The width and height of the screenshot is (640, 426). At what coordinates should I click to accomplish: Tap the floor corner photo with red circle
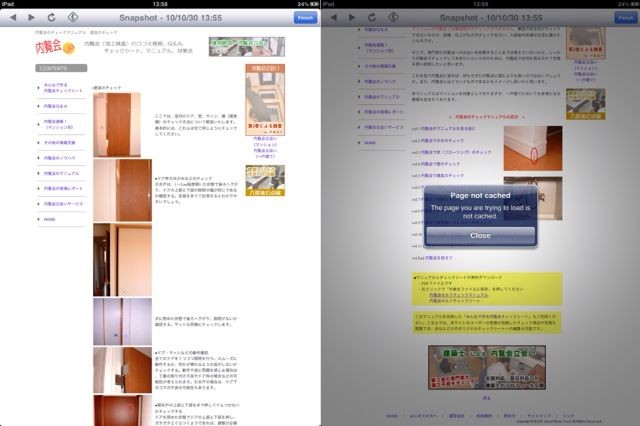(533, 148)
